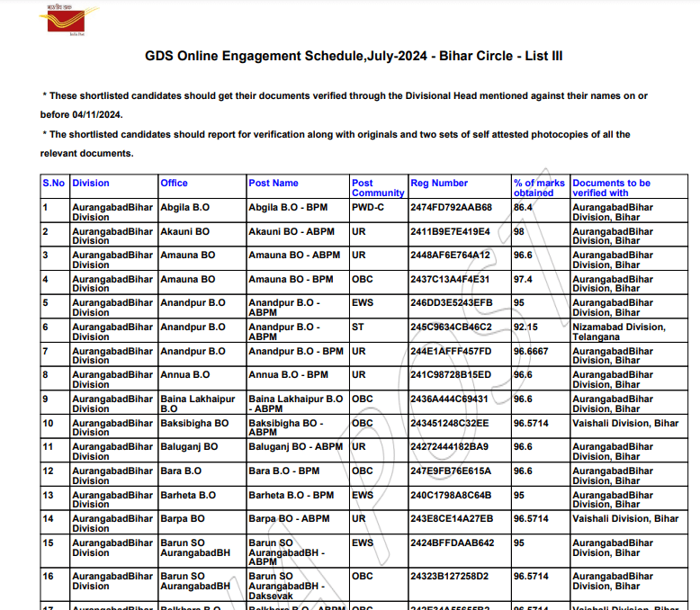Select the PWD-C community cell
The image size is (700, 610).
[x=367, y=207]
